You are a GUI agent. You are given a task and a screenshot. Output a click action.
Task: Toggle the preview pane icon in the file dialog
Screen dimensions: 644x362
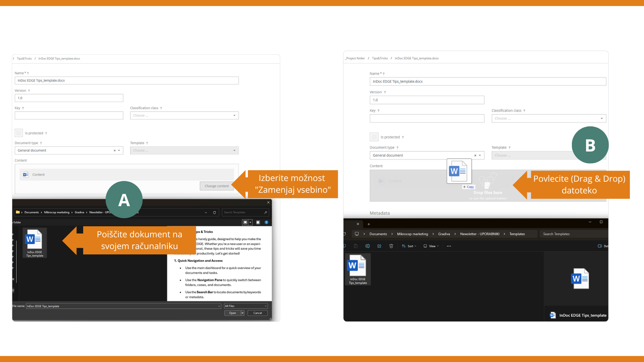click(x=258, y=222)
